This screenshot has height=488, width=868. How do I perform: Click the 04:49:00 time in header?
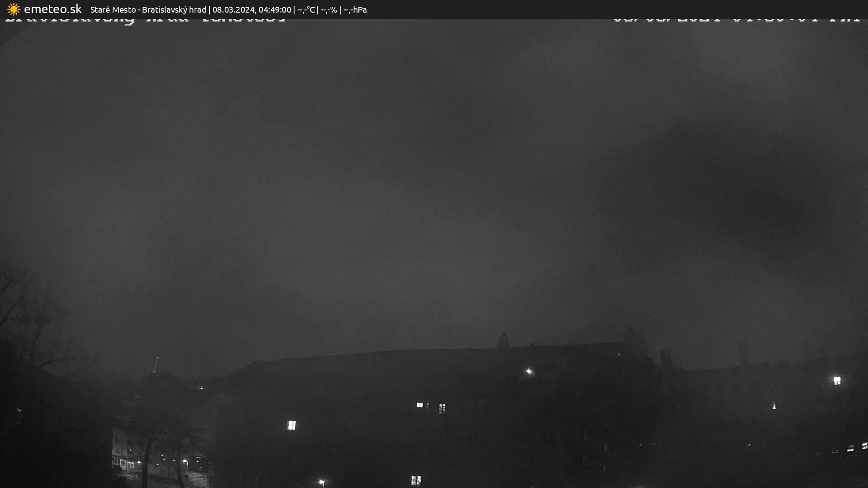(275, 9)
